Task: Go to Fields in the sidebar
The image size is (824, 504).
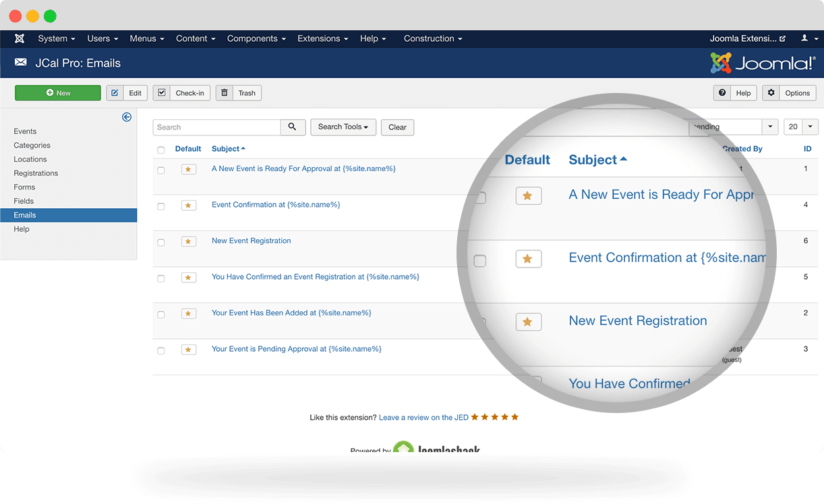Action: 24,201
